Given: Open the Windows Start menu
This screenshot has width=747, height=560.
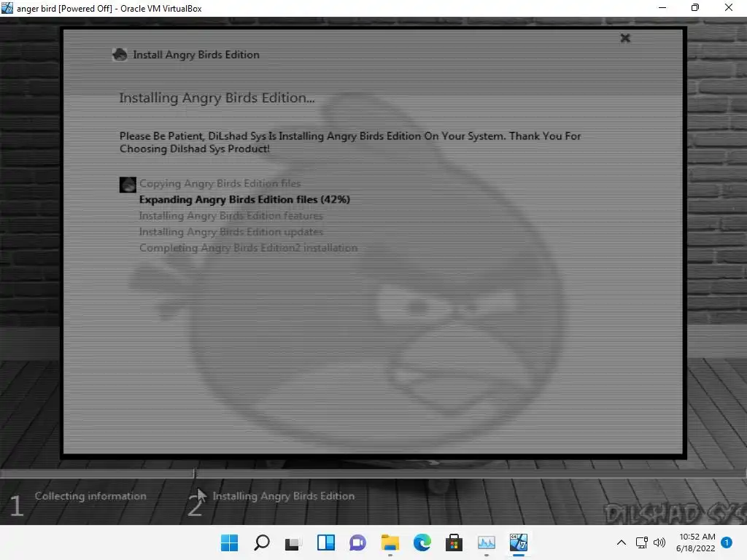Looking at the screenshot, I should (229, 542).
